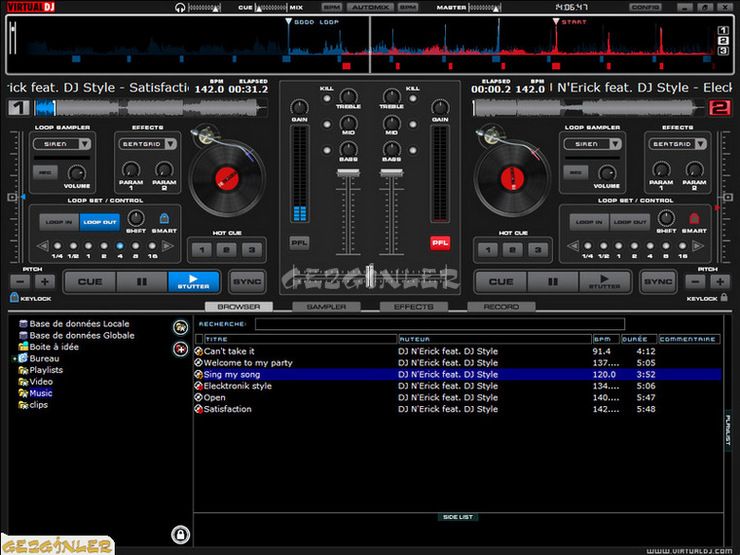Image resolution: width=740 pixels, height=555 pixels.
Task: Trigger deck 1 hot cue 2
Action: click(x=227, y=250)
